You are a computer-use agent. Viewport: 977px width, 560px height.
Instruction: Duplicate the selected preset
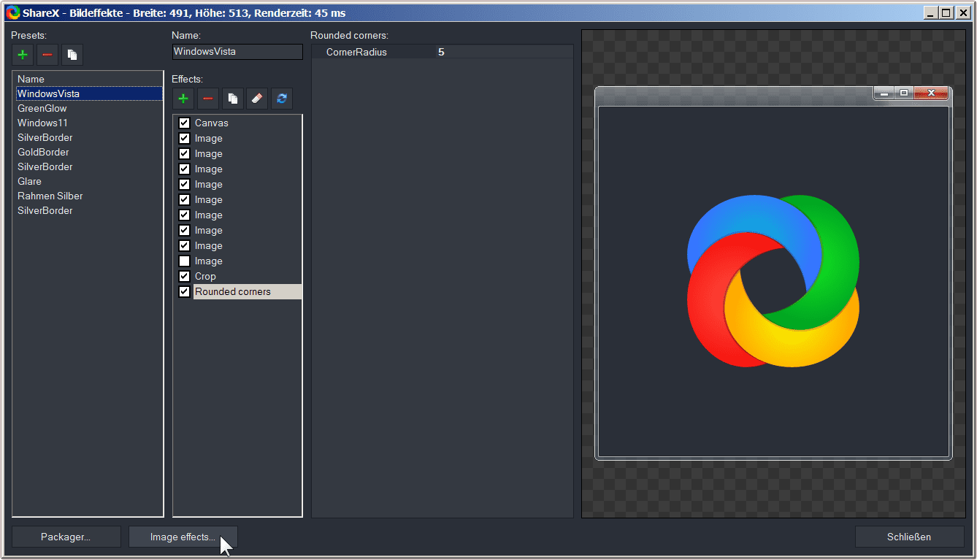72,55
